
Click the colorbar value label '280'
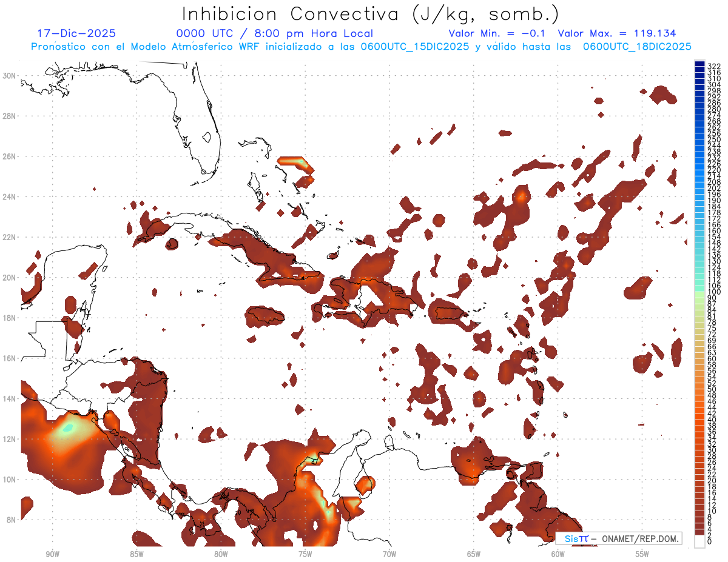point(713,108)
